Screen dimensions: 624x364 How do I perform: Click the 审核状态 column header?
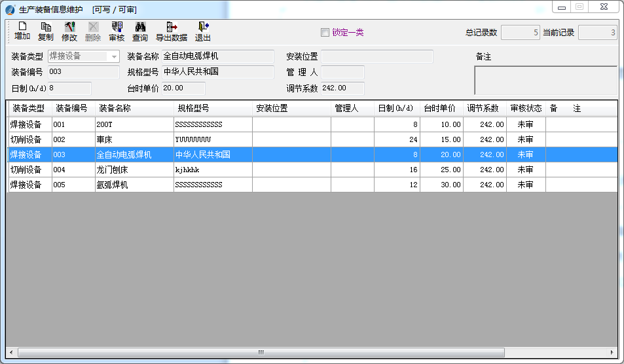526,108
